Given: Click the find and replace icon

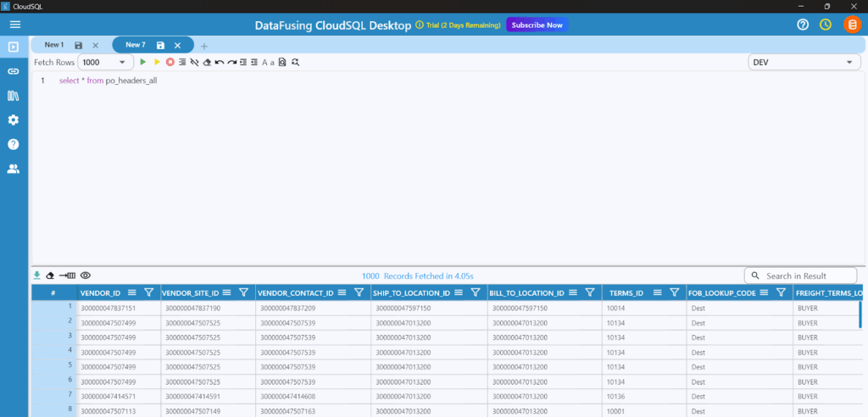Looking at the screenshot, I should point(296,63).
